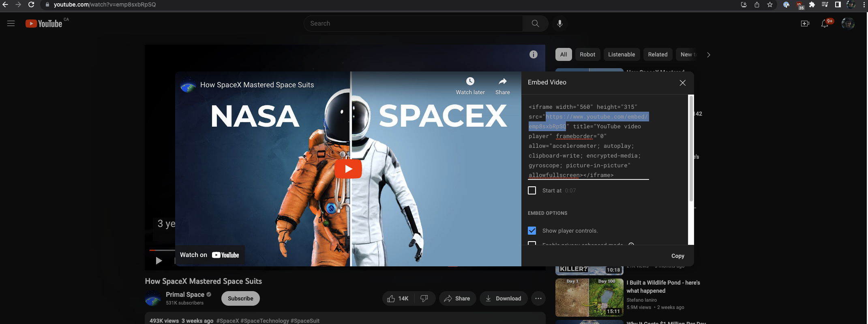Play the embed preview with the red play button

pyautogui.click(x=348, y=169)
